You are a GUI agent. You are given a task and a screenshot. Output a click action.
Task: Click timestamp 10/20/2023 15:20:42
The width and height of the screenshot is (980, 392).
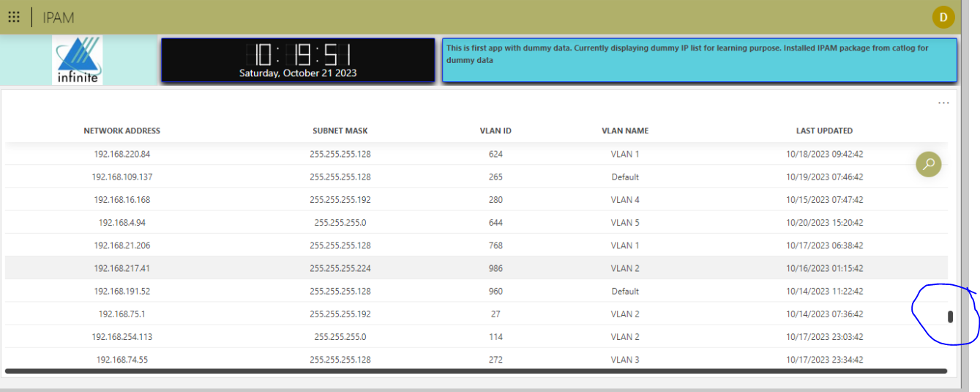click(x=825, y=223)
